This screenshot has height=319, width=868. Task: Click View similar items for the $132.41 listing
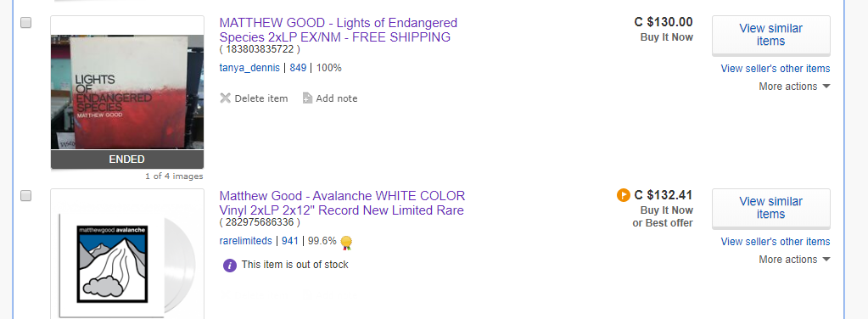point(770,208)
